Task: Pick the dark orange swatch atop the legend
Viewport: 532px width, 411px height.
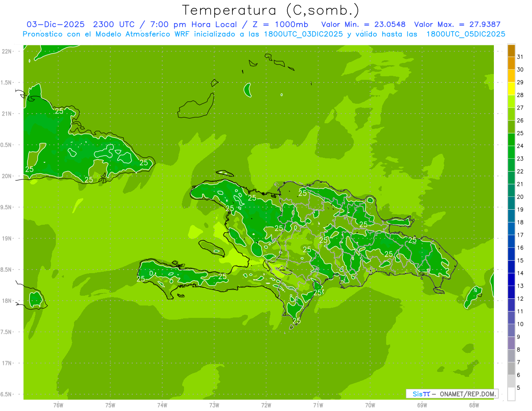Action: [x=511, y=50]
